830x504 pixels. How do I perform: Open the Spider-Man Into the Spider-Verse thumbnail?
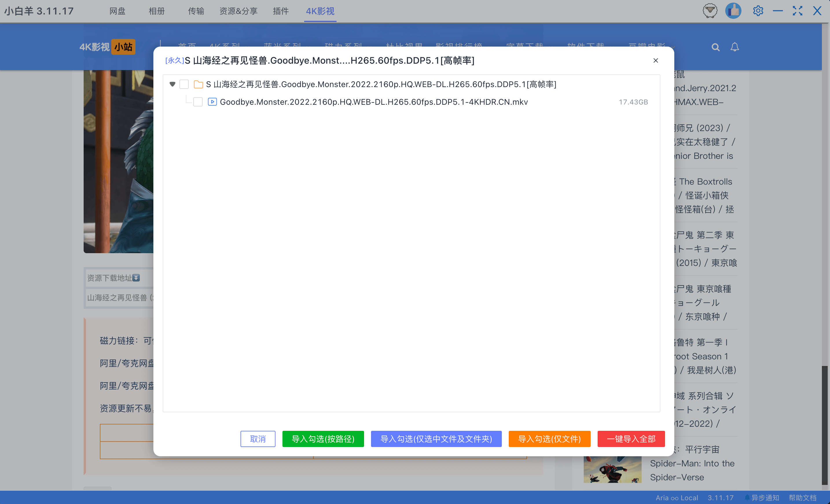(612, 469)
